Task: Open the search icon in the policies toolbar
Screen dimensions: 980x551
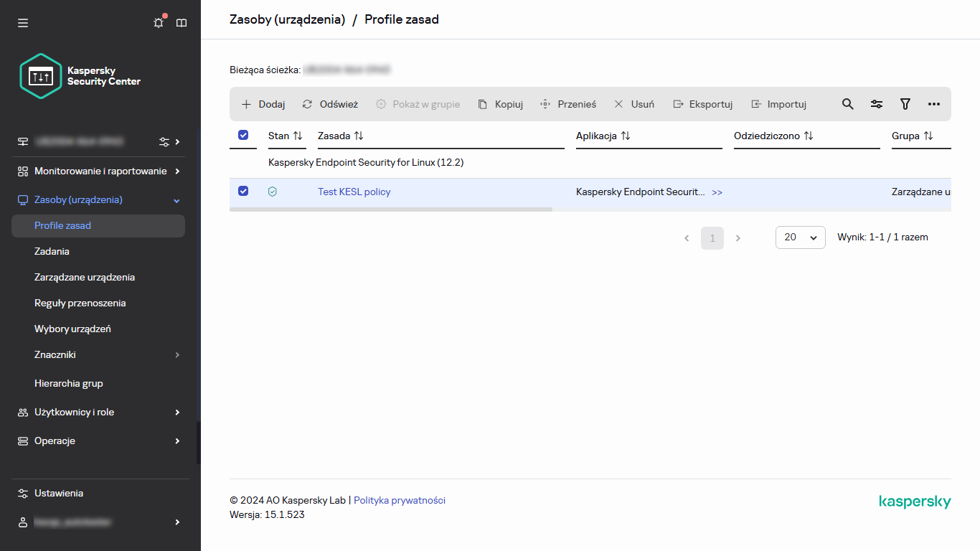Action: (847, 104)
